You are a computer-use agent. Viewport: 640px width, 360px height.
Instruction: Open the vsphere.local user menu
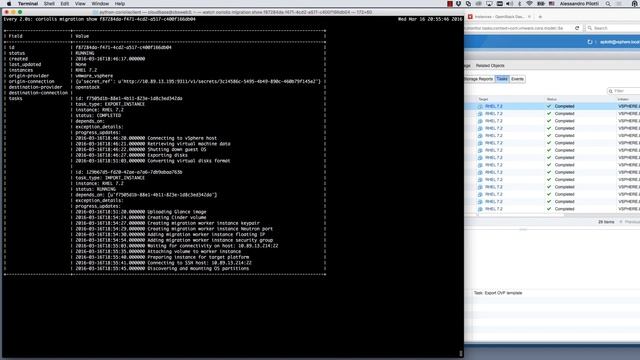point(620,42)
